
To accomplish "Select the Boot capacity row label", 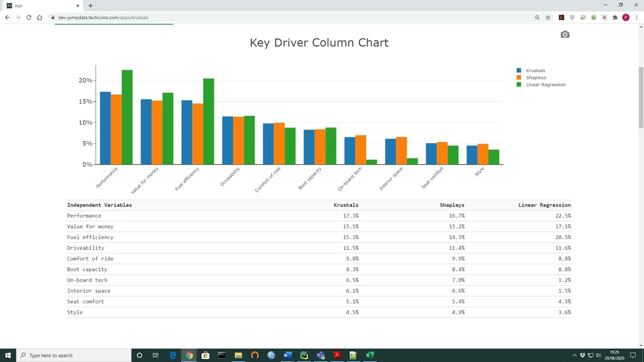I will tap(87, 269).
